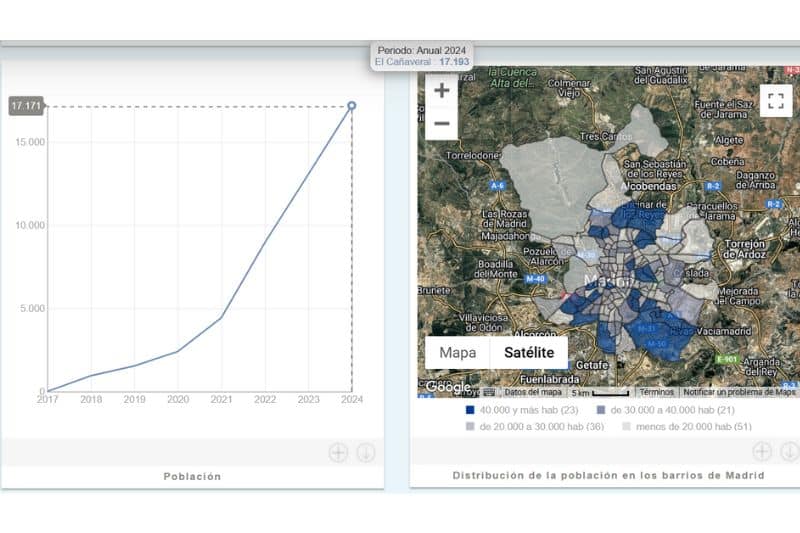The width and height of the screenshot is (800, 533).
Task: Toggle fullscreen view of the map
Action: (776, 101)
